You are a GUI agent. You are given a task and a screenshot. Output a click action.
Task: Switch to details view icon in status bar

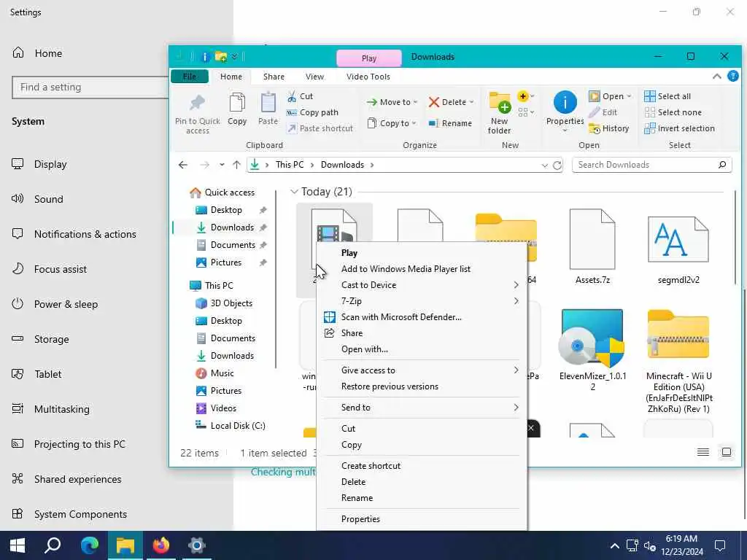(x=703, y=452)
